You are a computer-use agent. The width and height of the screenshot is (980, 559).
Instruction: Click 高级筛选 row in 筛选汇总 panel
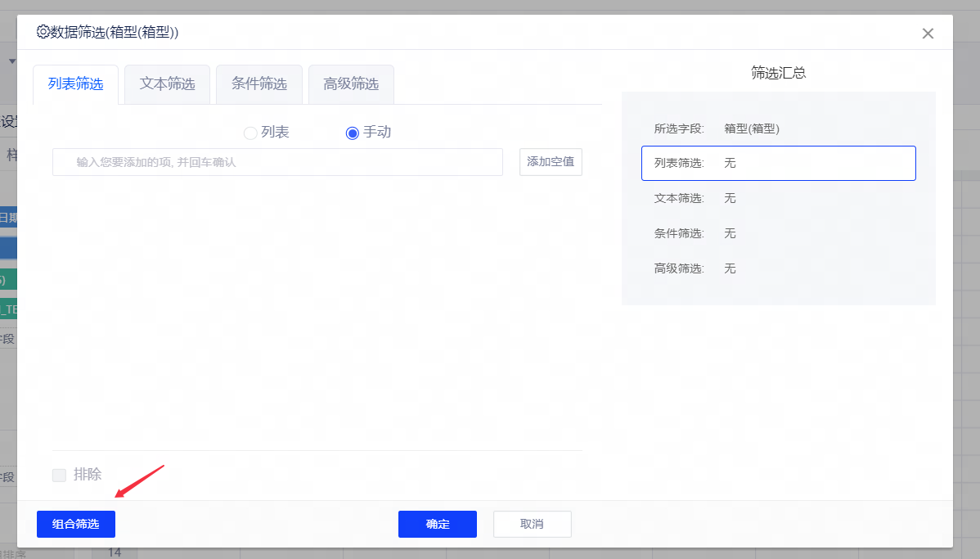point(778,268)
